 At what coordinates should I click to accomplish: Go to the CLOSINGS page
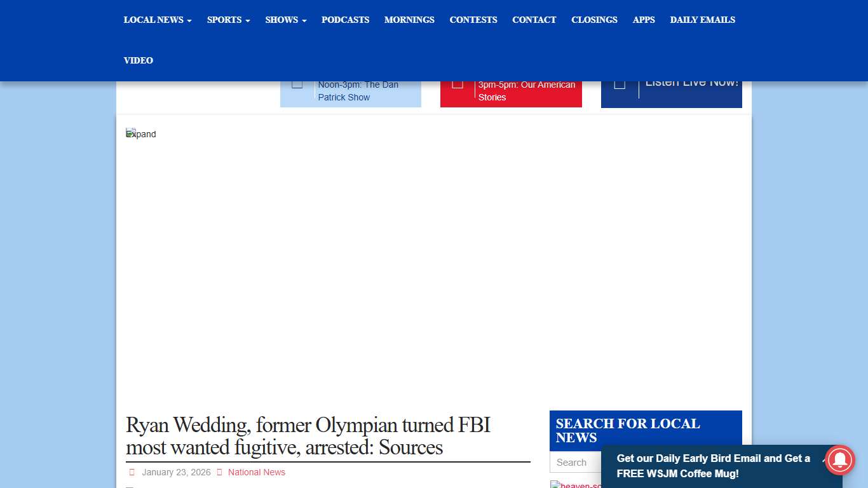click(594, 20)
